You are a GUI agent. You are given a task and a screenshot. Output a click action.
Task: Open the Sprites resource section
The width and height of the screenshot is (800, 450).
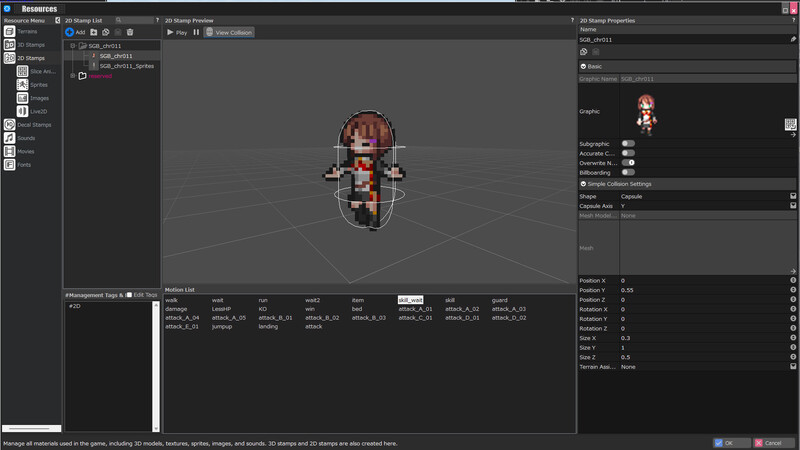(x=33, y=85)
